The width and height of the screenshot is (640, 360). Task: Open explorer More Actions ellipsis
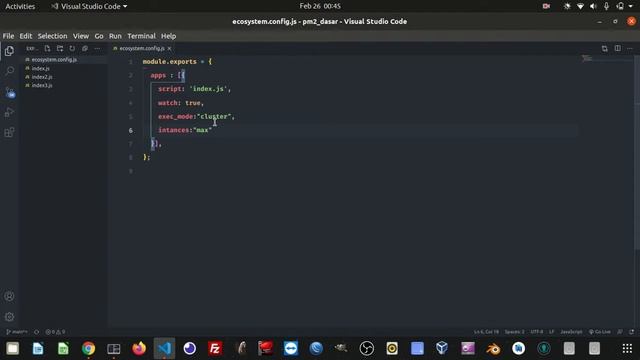tap(97, 49)
